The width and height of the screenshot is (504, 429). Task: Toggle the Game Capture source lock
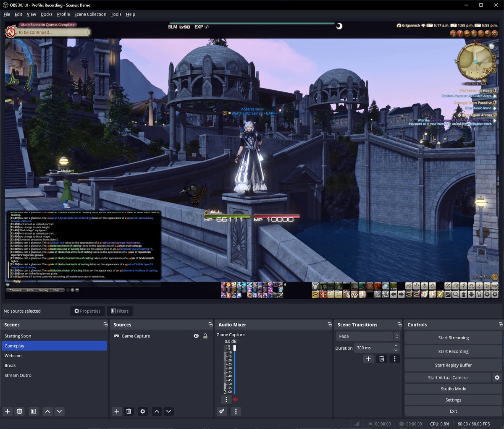[205, 336]
